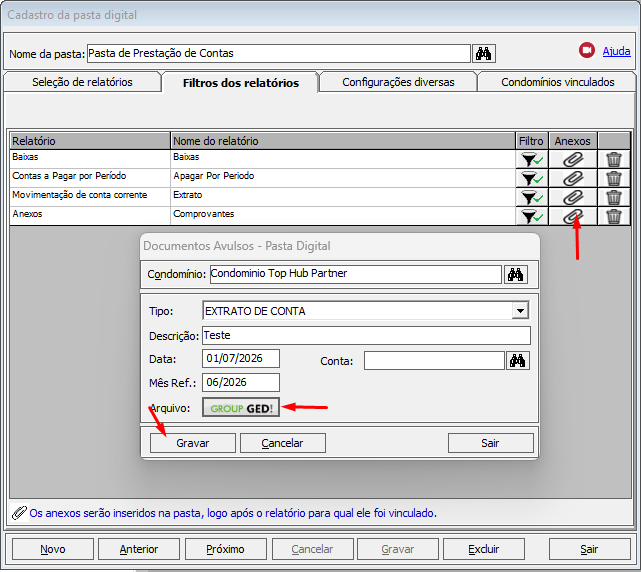The image size is (641, 572).
Task: Click the Mês Ref. field showing 06/2026
Action: click(x=241, y=383)
